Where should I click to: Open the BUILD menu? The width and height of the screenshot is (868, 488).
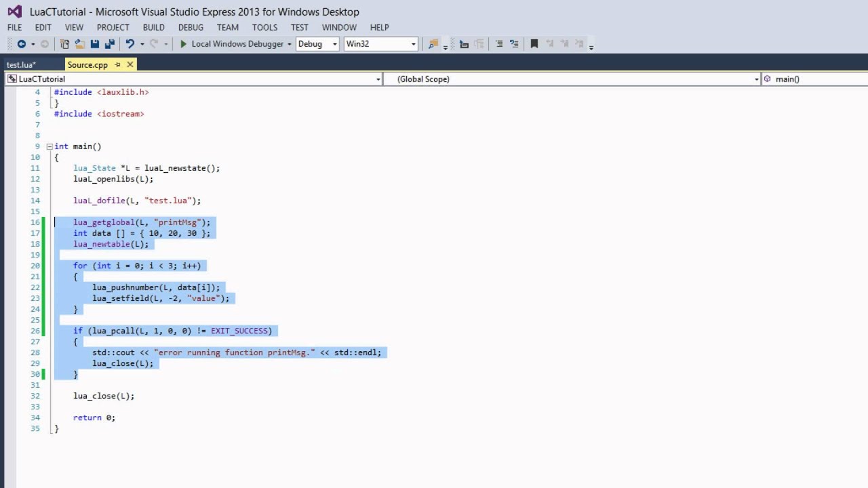coord(154,27)
